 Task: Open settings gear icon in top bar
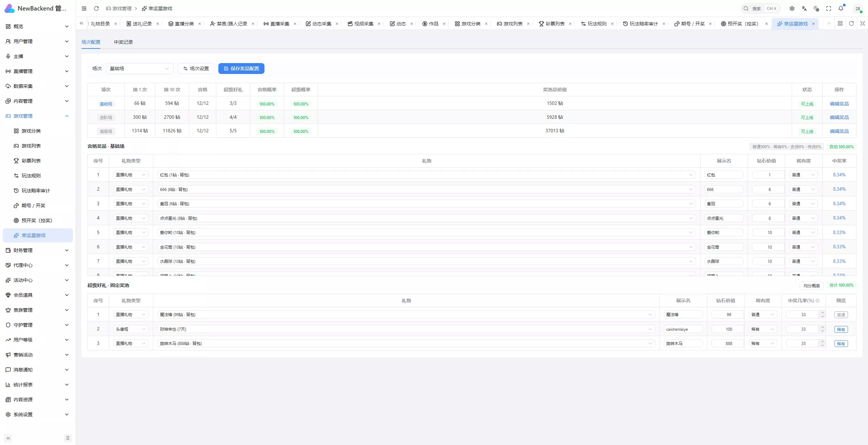792,8
